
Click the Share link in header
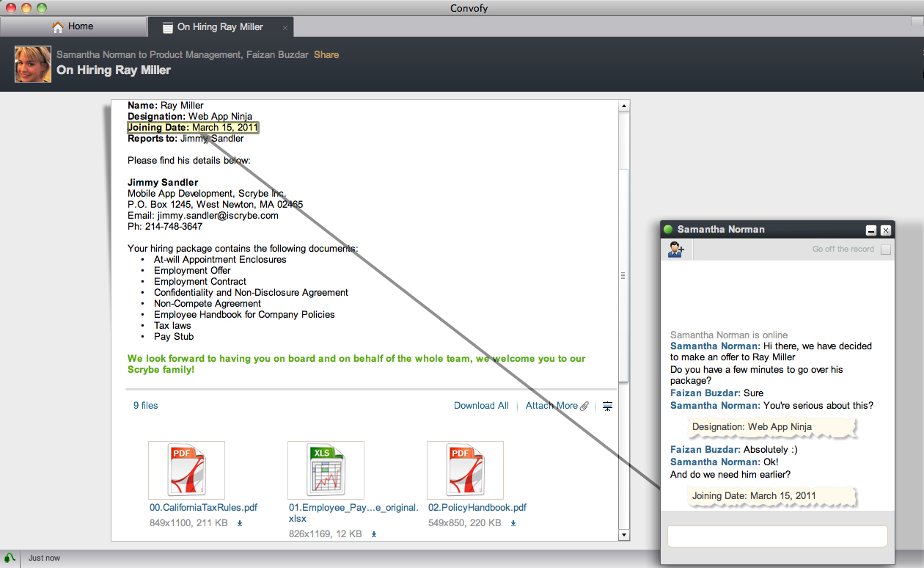coord(326,55)
